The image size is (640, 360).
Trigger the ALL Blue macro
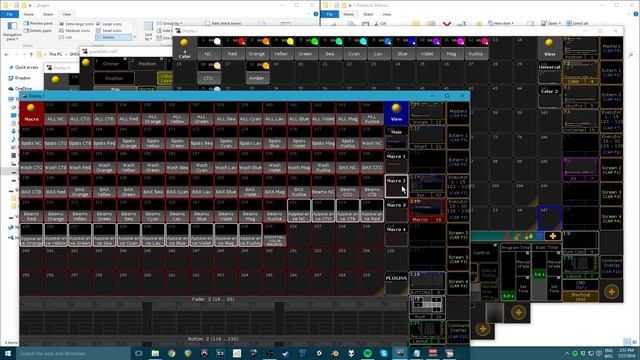click(x=299, y=113)
